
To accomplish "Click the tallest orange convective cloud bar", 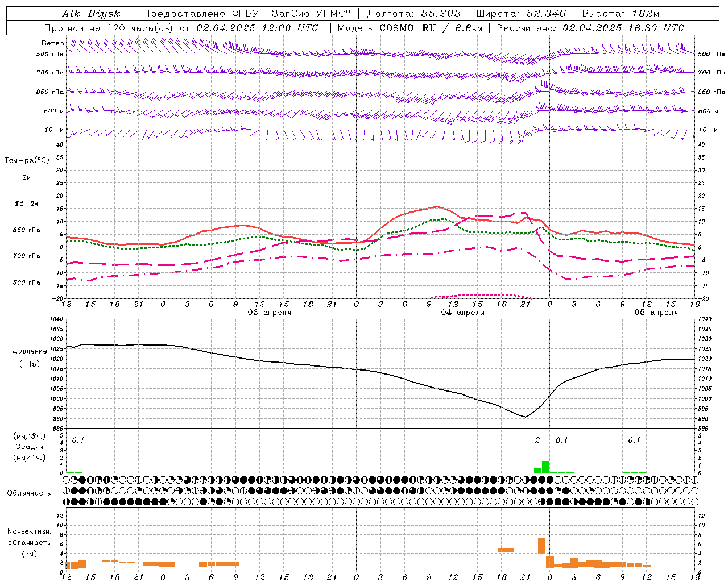I will click(x=541, y=546).
